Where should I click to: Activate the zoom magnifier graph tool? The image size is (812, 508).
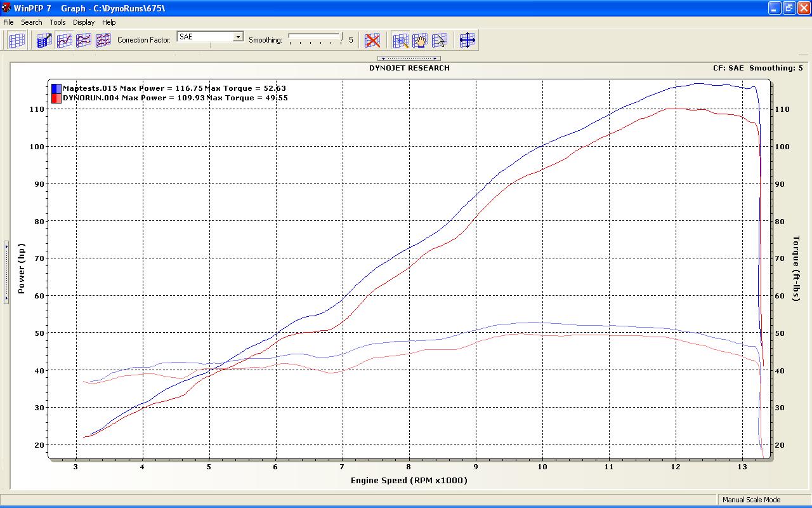tap(400, 40)
